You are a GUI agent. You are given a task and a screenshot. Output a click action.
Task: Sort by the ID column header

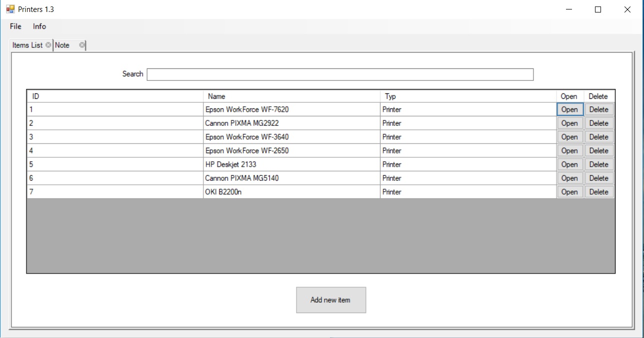(115, 96)
